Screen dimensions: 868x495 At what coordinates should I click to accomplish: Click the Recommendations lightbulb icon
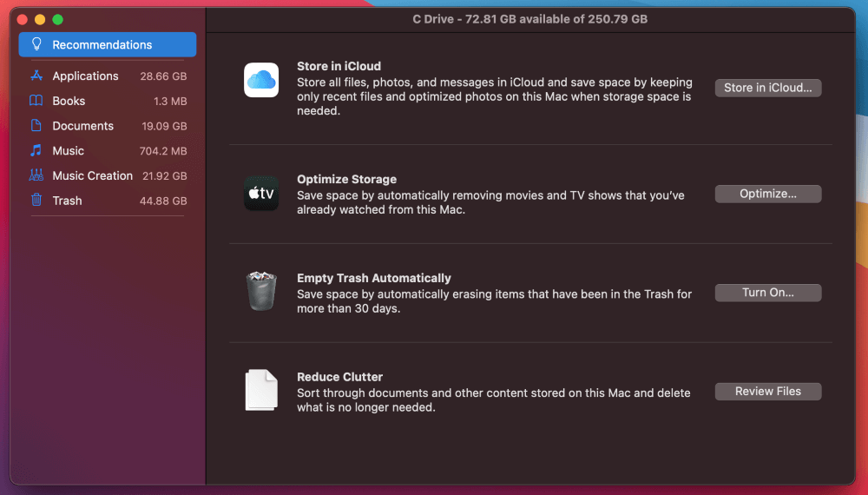(36, 44)
